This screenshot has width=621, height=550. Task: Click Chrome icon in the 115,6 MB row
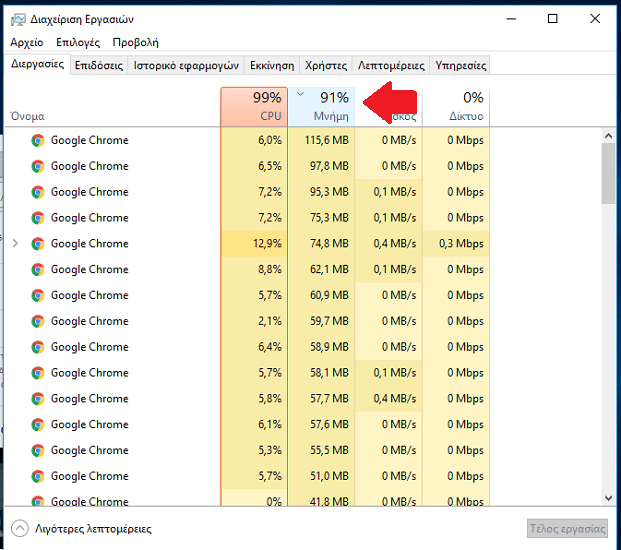click(38, 140)
